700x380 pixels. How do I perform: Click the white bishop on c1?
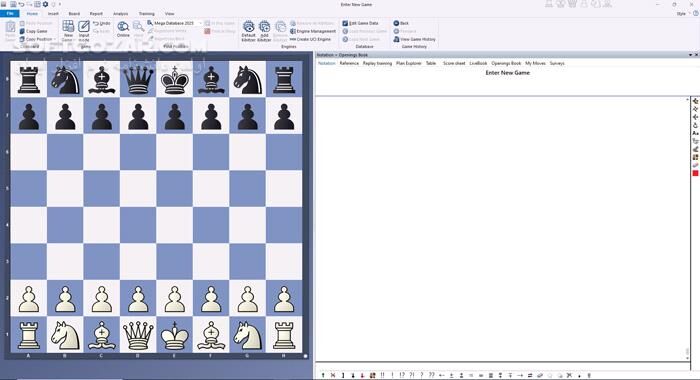tap(101, 335)
